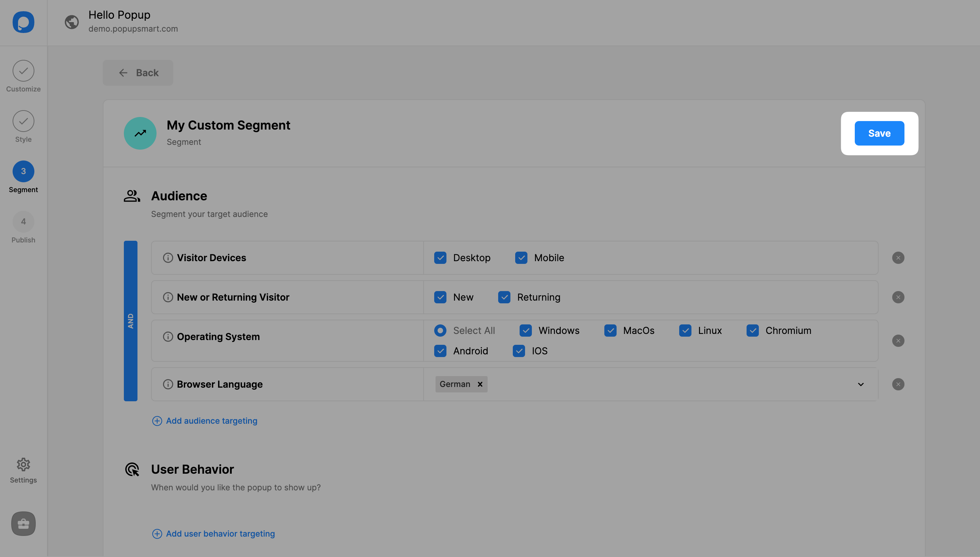
Task: Toggle the Returning visitor checkbox
Action: pyautogui.click(x=504, y=297)
